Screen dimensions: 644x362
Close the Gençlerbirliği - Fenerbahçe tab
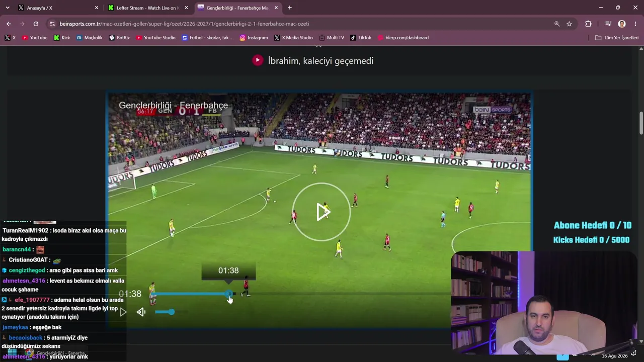[x=276, y=8]
